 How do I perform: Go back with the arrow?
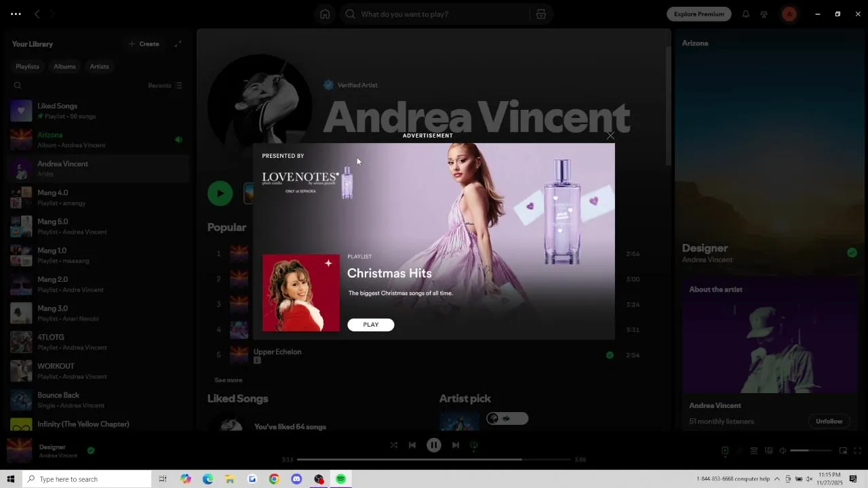(x=37, y=14)
